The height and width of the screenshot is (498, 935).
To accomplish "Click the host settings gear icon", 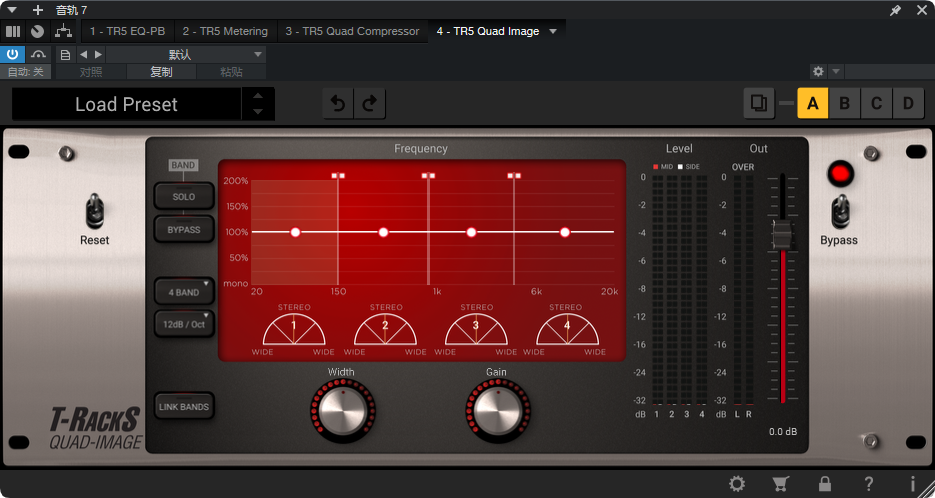I will pyautogui.click(x=818, y=72).
